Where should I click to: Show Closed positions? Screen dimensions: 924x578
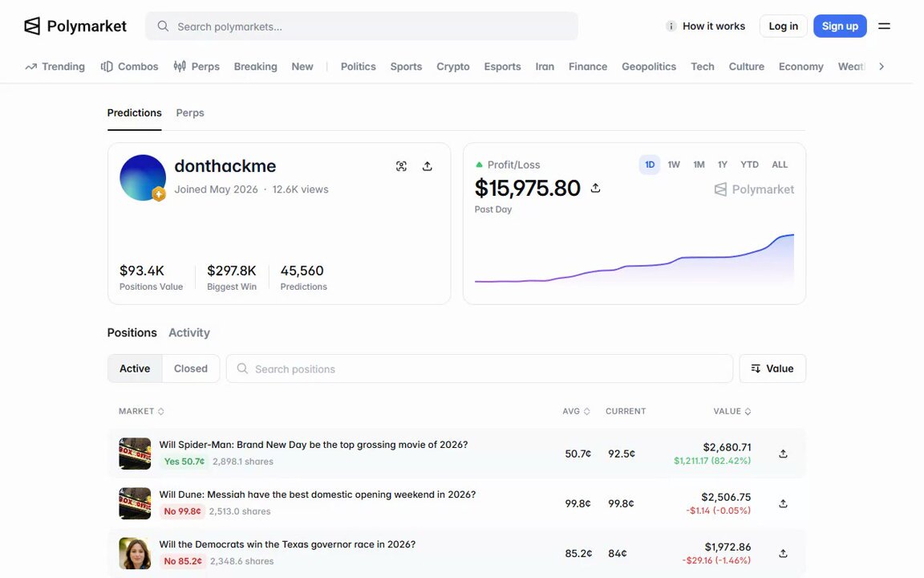(x=190, y=368)
